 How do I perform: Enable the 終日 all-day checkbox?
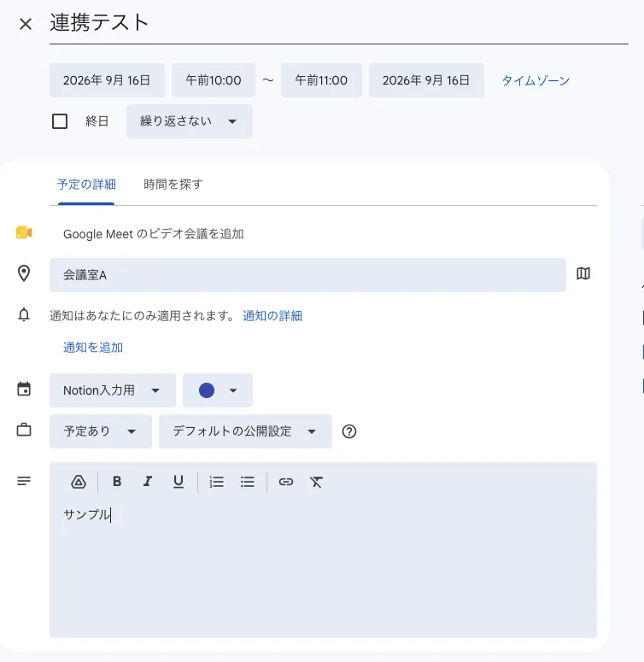pyautogui.click(x=60, y=121)
